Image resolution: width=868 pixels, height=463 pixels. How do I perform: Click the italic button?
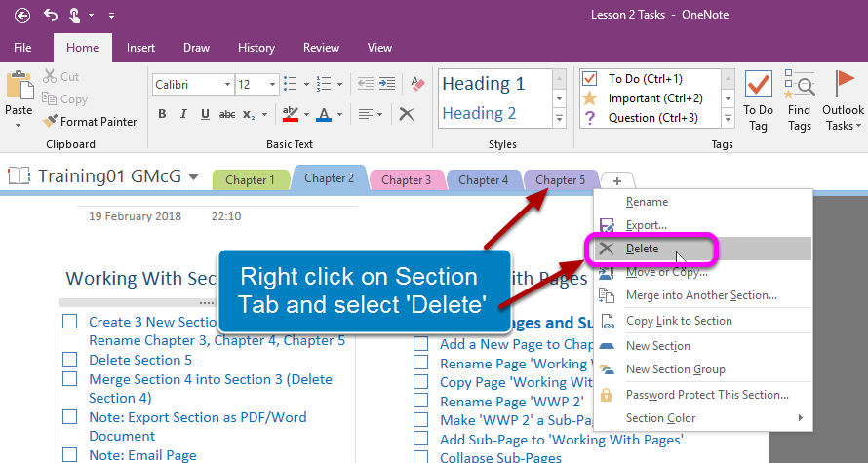point(184,114)
